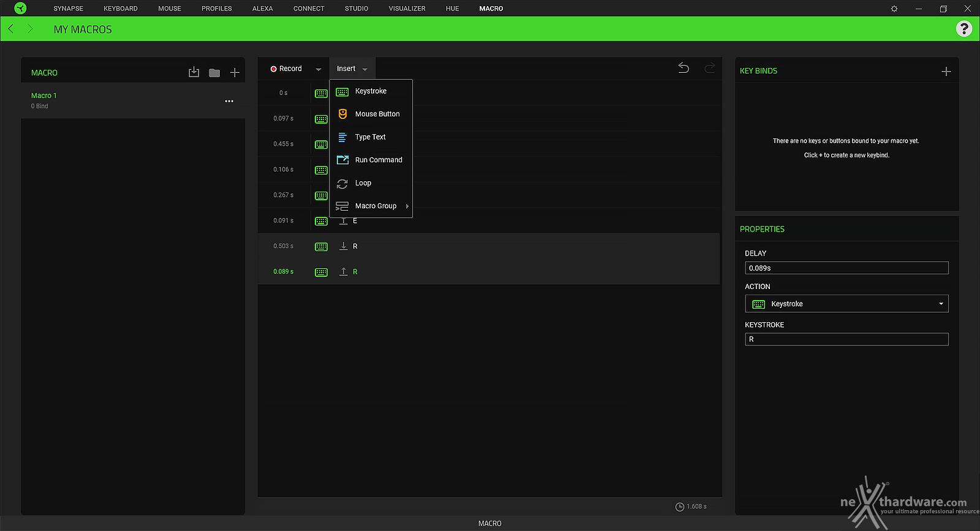Insert a Loop action

point(371,183)
